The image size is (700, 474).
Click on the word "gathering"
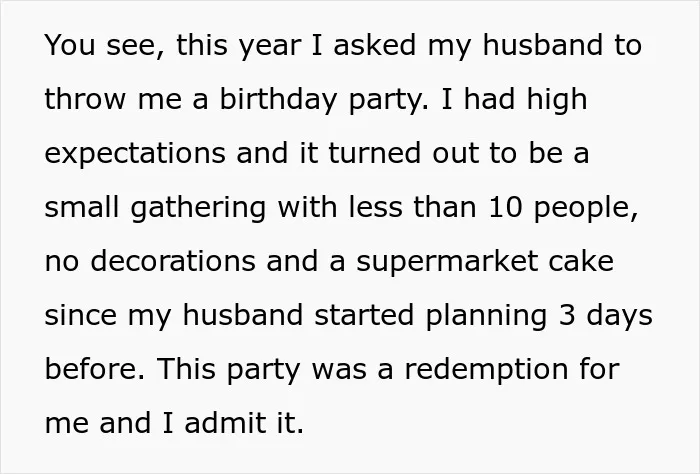click(x=198, y=208)
